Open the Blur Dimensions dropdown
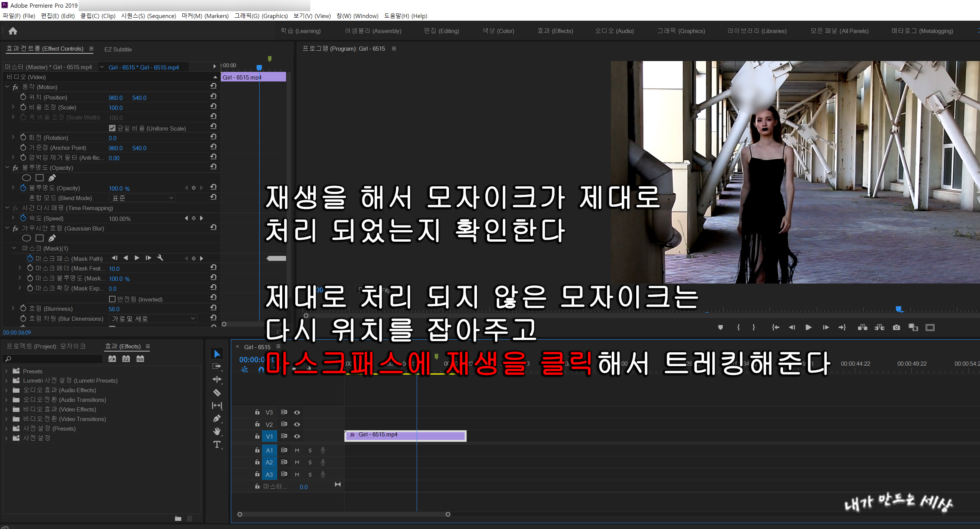This screenshot has height=529, width=980. 154,318
